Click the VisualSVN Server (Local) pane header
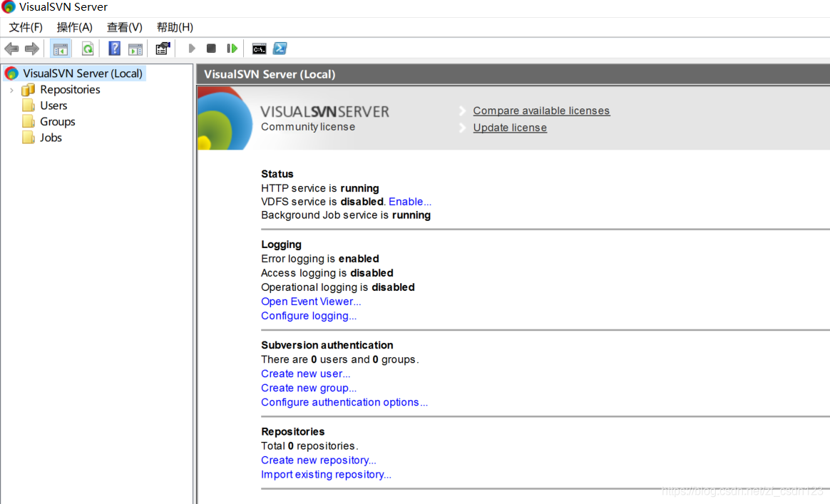The image size is (830, 504). (513, 74)
